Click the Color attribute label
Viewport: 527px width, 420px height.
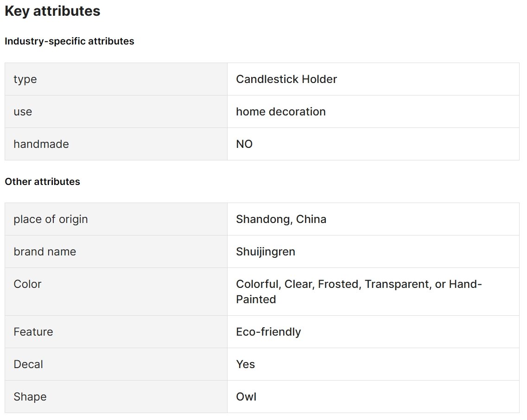pyautogui.click(x=27, y=284)
